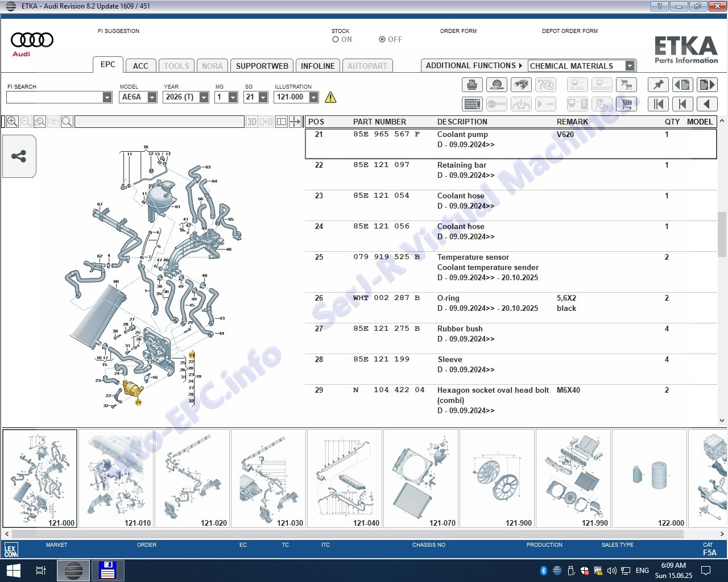Jump to first page arrow icon
Image resolution: width=728 pixels, height=582 pixels.
658,104
